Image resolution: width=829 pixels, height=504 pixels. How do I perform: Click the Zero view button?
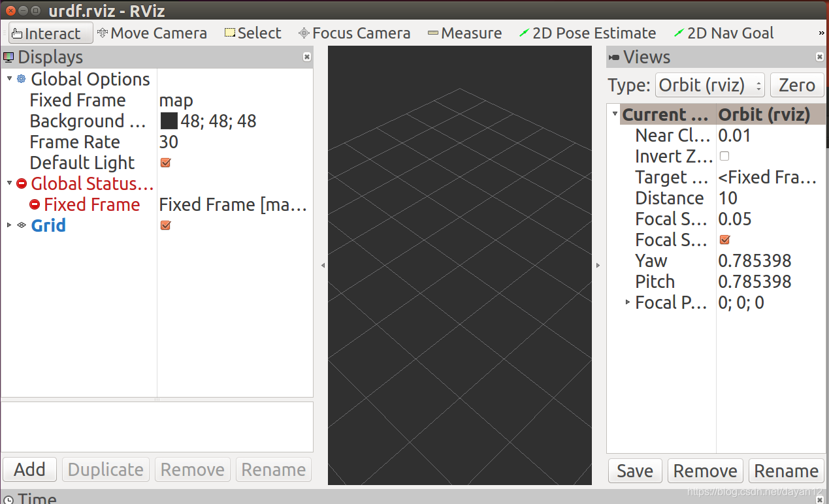click(x=797, y=85)
